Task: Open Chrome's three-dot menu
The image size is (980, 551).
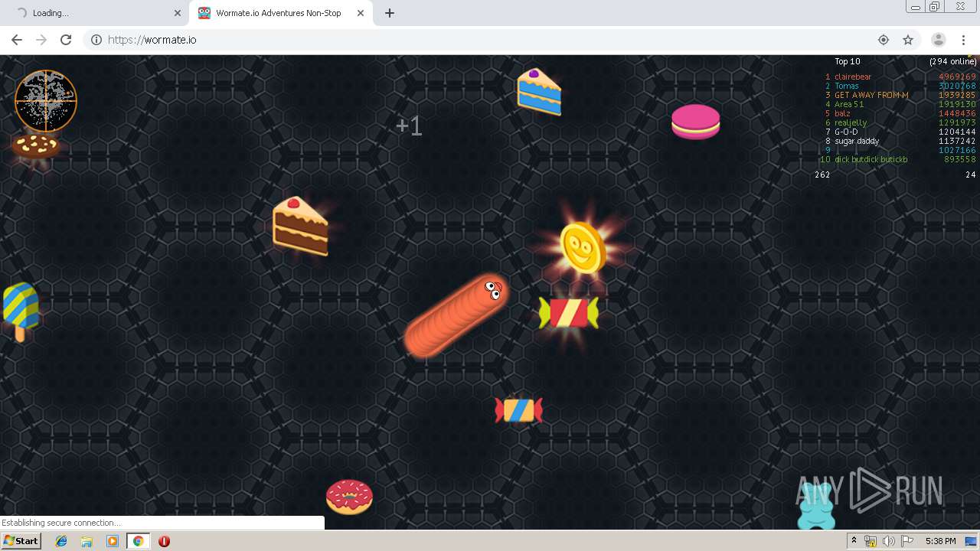Action: tap(963, 40)
